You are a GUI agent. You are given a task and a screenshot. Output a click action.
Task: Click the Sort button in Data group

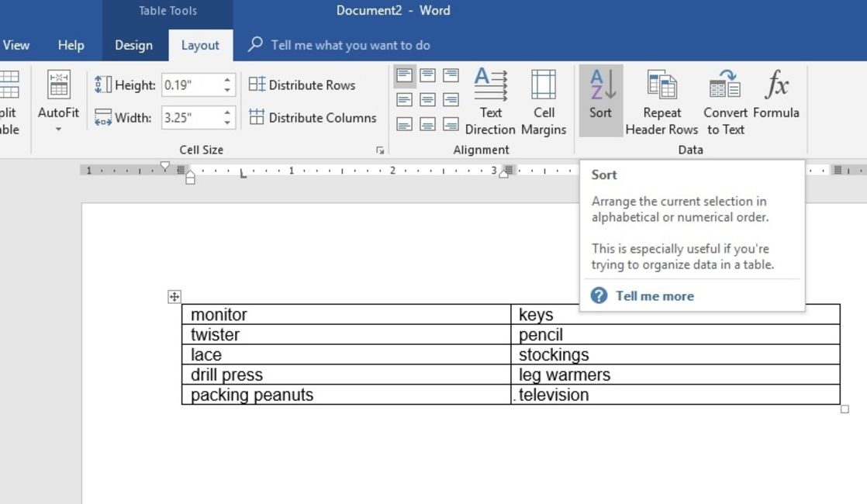(600, 100)
